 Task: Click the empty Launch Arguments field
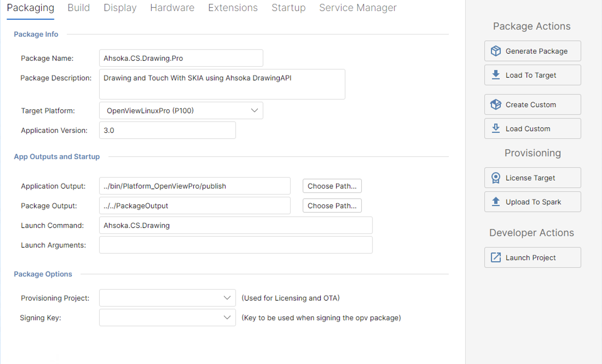click(236, 245)
